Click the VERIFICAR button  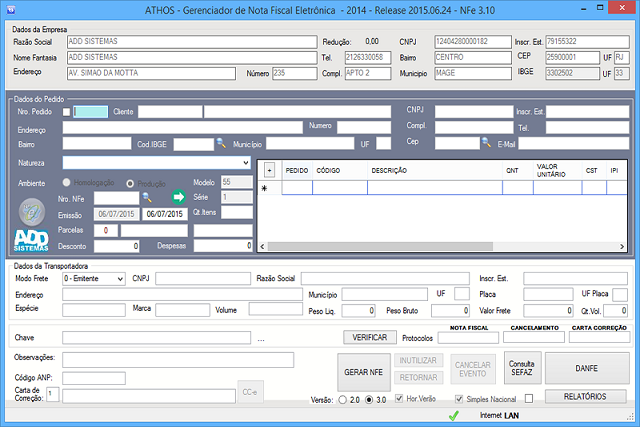click(x=370, y=338)
